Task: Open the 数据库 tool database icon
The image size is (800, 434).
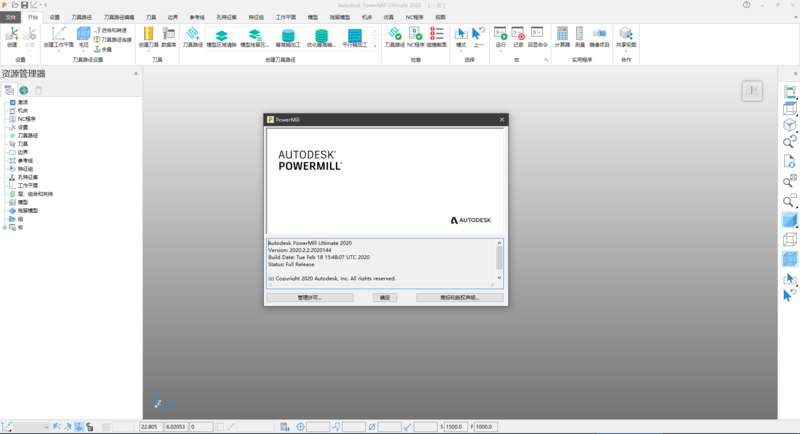Action: [x=167, y=35]
